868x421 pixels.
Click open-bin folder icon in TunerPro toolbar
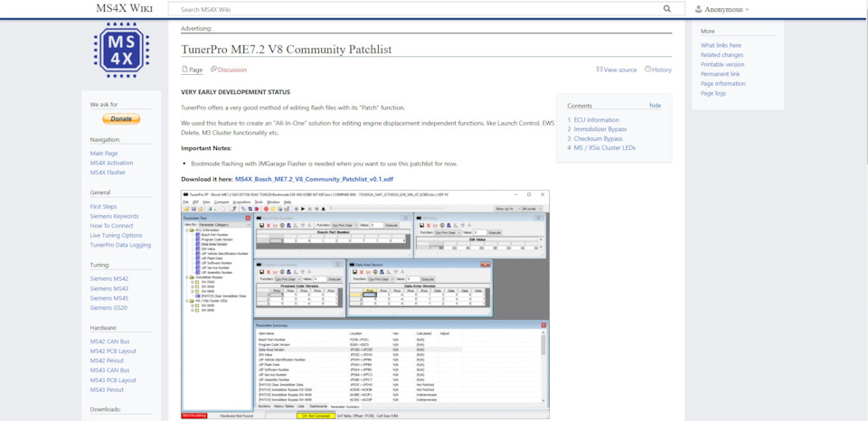(x=186, y=209)
